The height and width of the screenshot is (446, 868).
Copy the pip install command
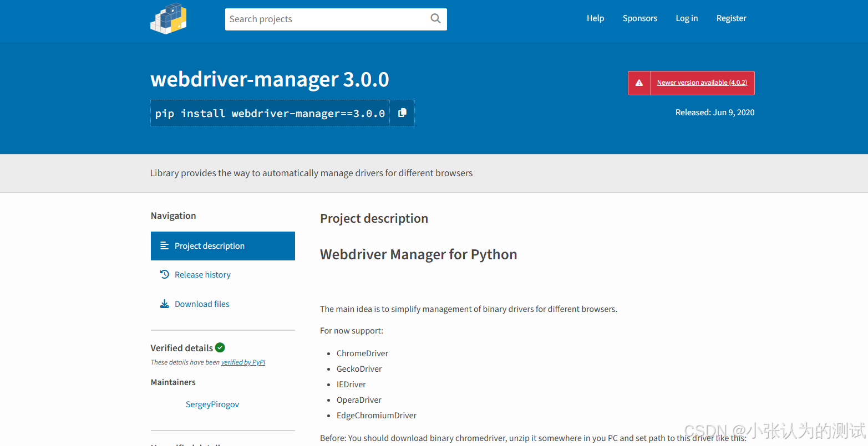coord(402,113)
